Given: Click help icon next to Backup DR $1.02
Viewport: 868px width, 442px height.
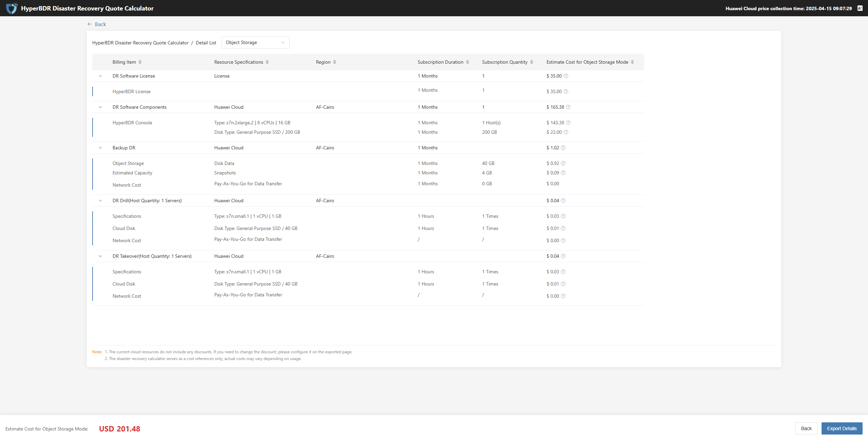Looking at the screenshot, I should click(x=563, y=148).
